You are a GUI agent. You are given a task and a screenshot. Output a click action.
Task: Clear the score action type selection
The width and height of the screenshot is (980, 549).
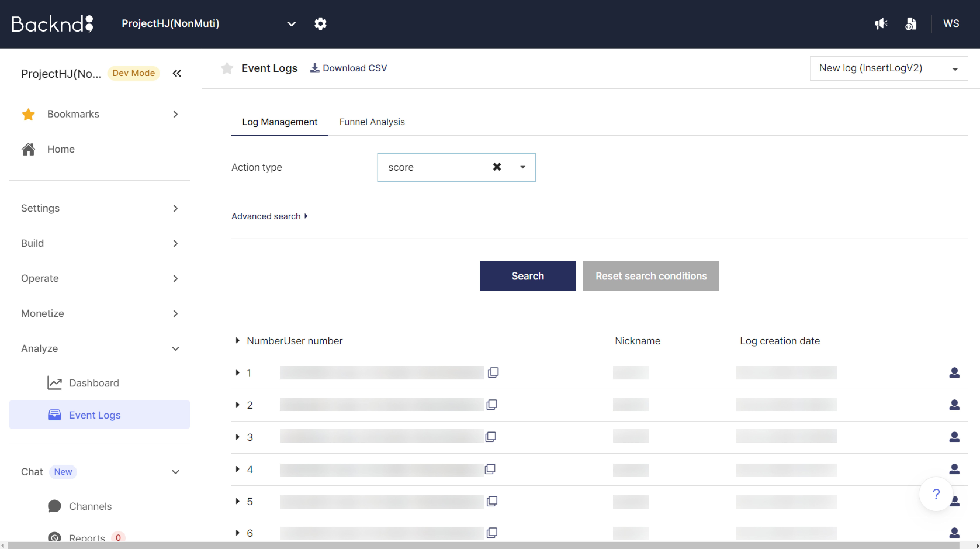coord(497,167)
